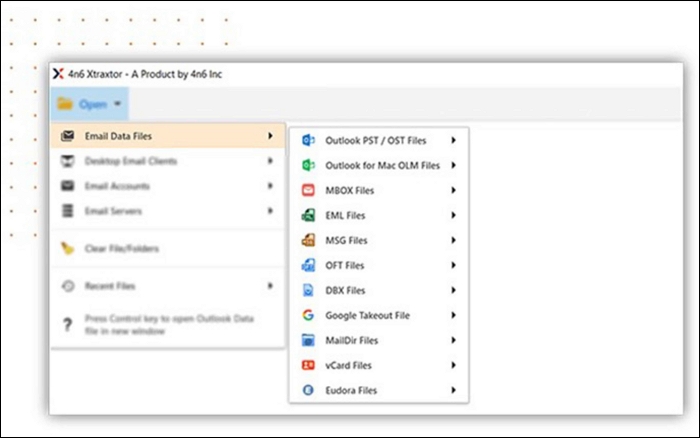700x438 pixels.
Task: Select EML Files entry
Action: [379, 216]
